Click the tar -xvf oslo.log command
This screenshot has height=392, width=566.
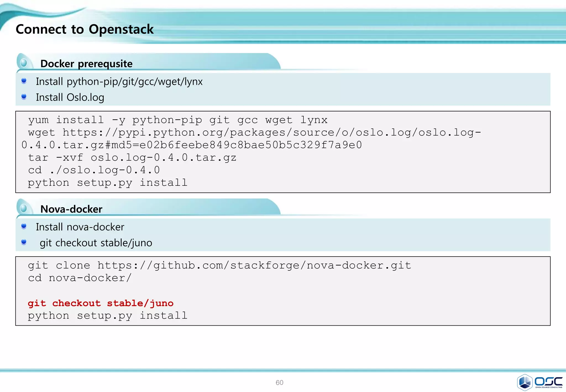[x=132, y=158]
